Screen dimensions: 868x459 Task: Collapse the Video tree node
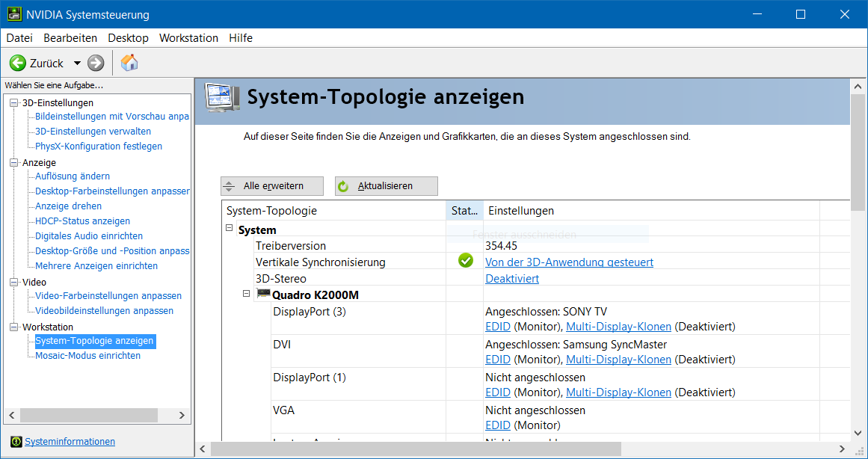[x=14, y=282]
